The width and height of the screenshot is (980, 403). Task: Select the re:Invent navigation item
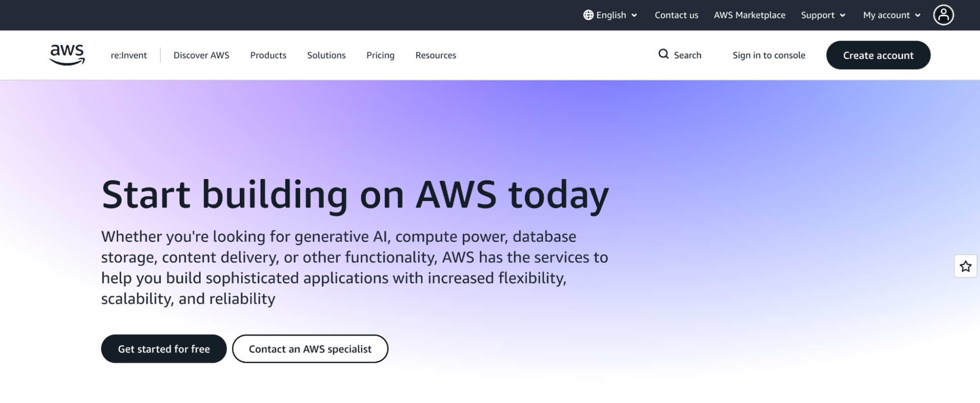coord(128,55)
